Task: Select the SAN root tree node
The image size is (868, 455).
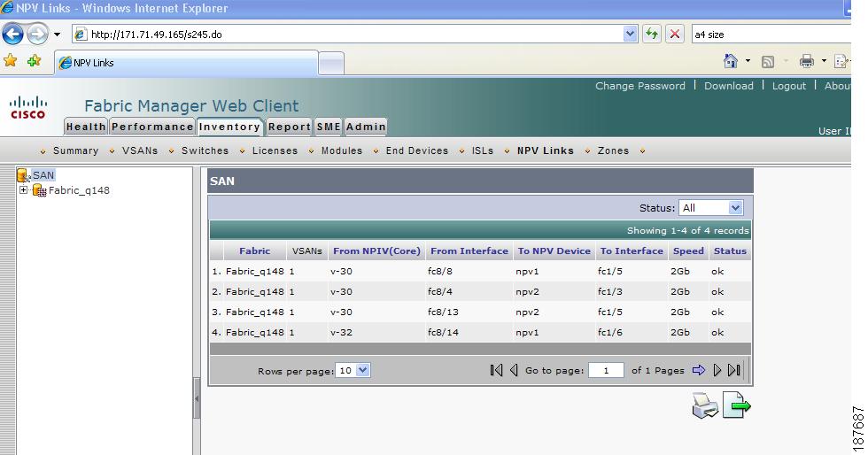Action: tap(43, 175)
